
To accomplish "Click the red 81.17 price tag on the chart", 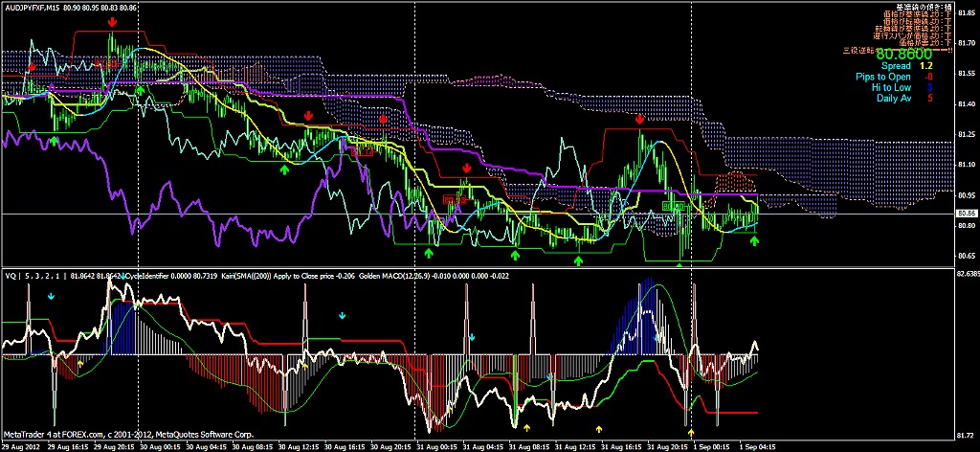I will (x=364, y=151).
